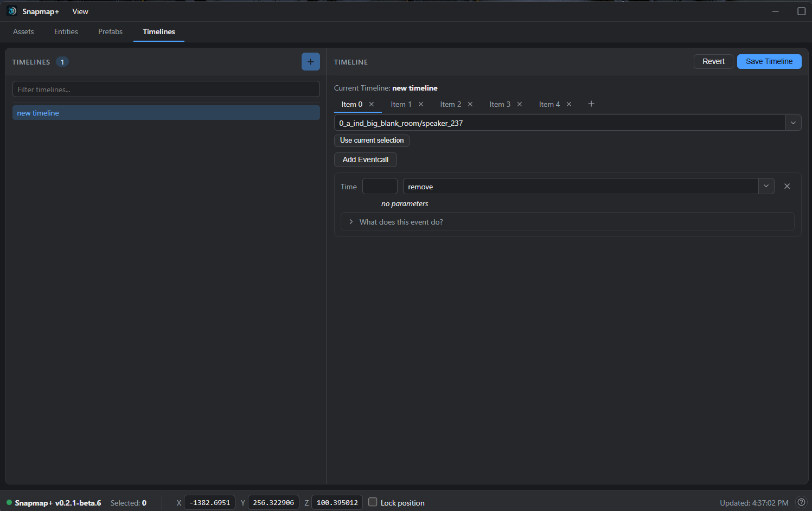The width and height of the screenshot is (812, 511).
Task: Close the Item 2 tab
Action: tap(470, 104)
